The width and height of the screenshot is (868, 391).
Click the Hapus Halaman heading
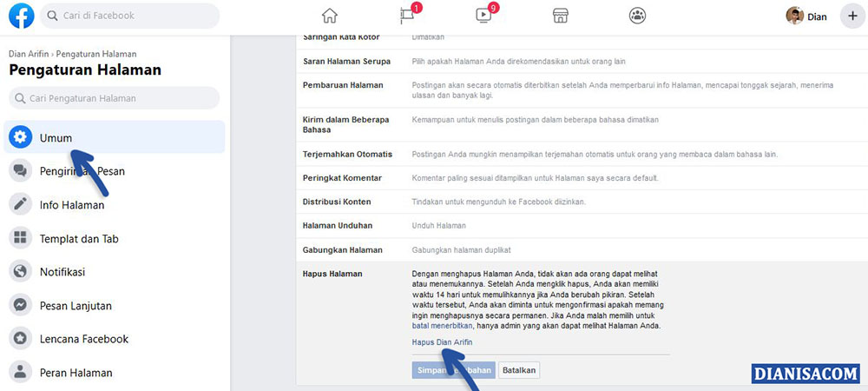(332, 275)
